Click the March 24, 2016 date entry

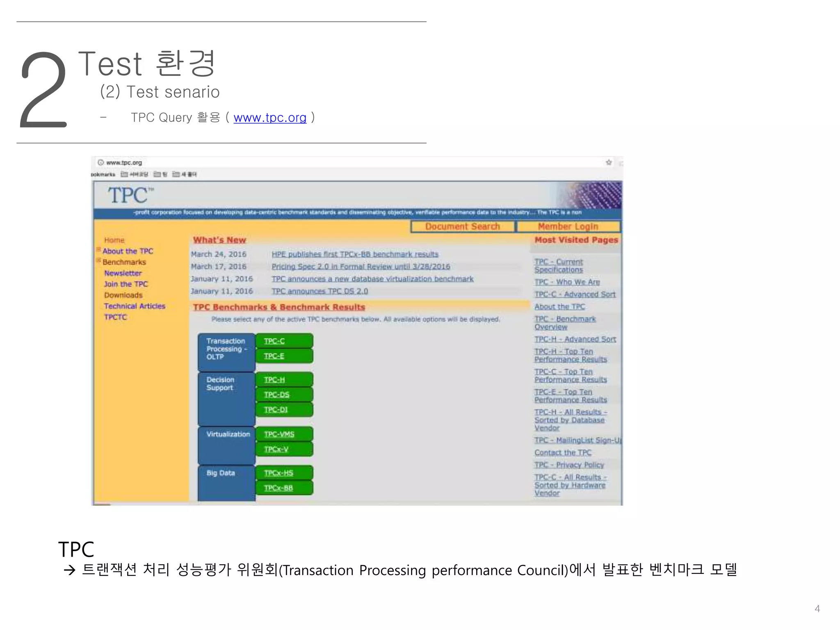[x=219, y=254]
